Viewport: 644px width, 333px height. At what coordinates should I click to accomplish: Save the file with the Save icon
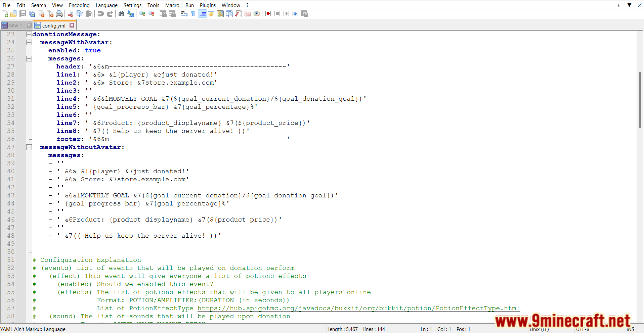click(x=23, y=14)
